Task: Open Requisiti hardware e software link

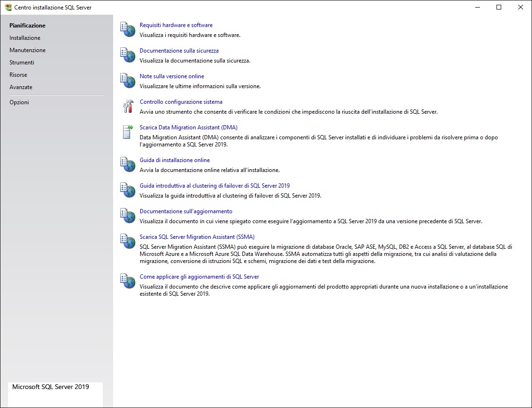Action: point(176,25)
